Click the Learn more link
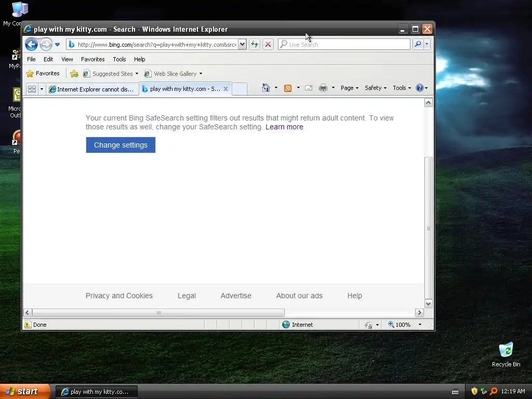Image resolution: width=532 pixels, height=399 pixels. (x=284, y=127)
